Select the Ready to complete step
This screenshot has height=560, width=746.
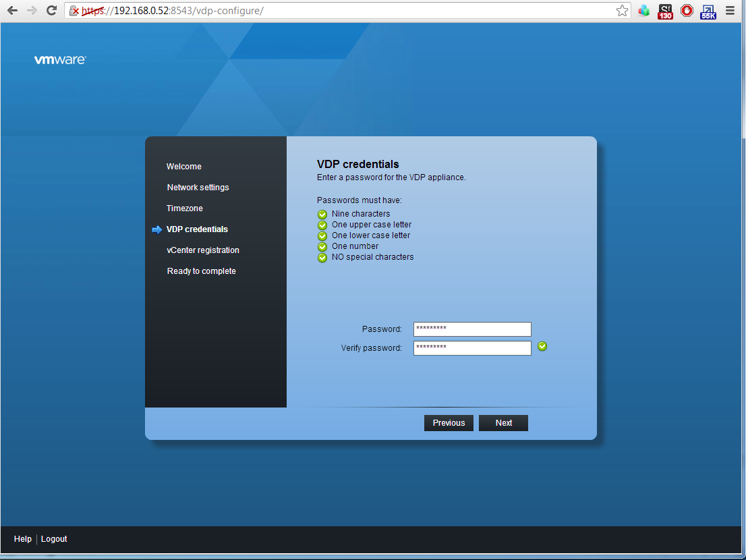point(201,271)
